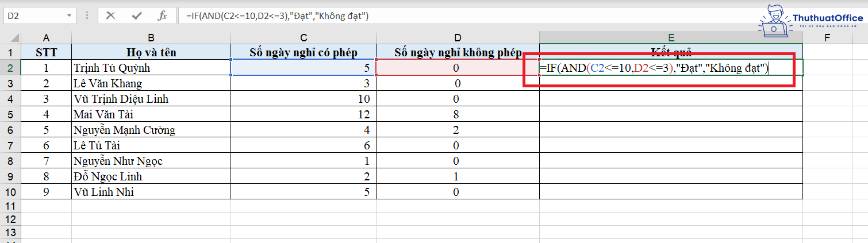
Task: Select cell 'Mai Văn Tài'
Action: click(x=151, y=114)
